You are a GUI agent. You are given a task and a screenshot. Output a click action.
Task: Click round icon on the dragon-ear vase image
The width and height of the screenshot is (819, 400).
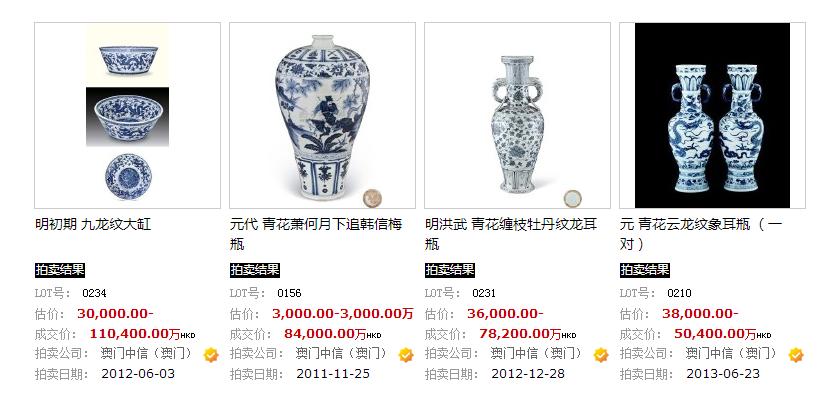[572, 198]
